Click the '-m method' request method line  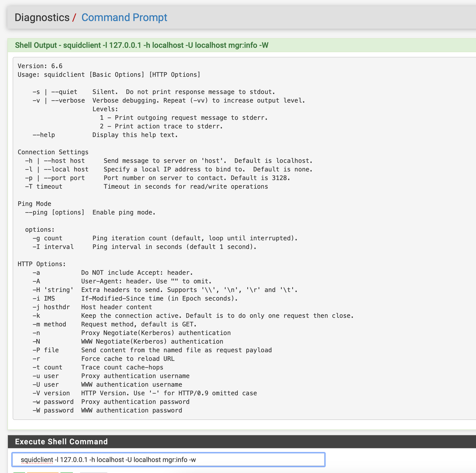click(x=114, y=324)
